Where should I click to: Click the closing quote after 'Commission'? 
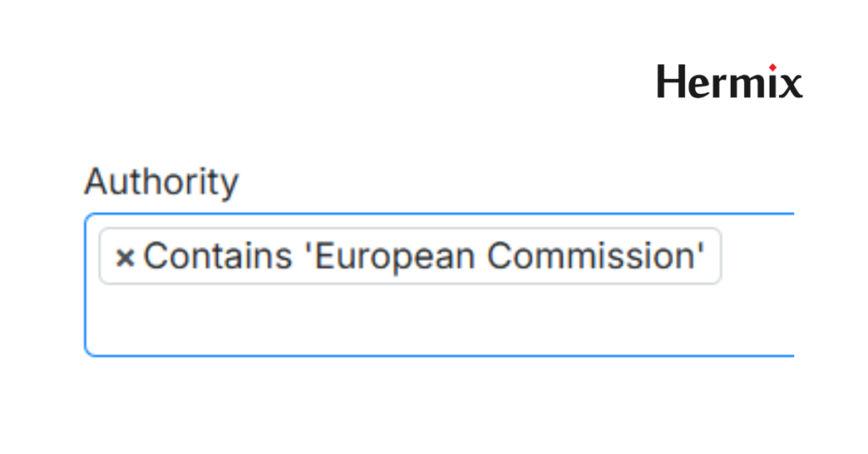700,251
